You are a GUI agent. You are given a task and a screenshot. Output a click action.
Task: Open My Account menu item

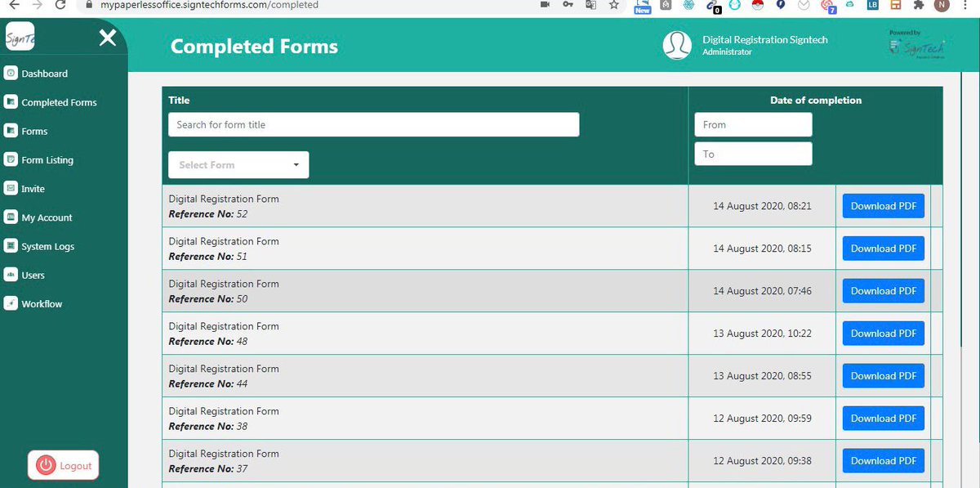point(47,217)
